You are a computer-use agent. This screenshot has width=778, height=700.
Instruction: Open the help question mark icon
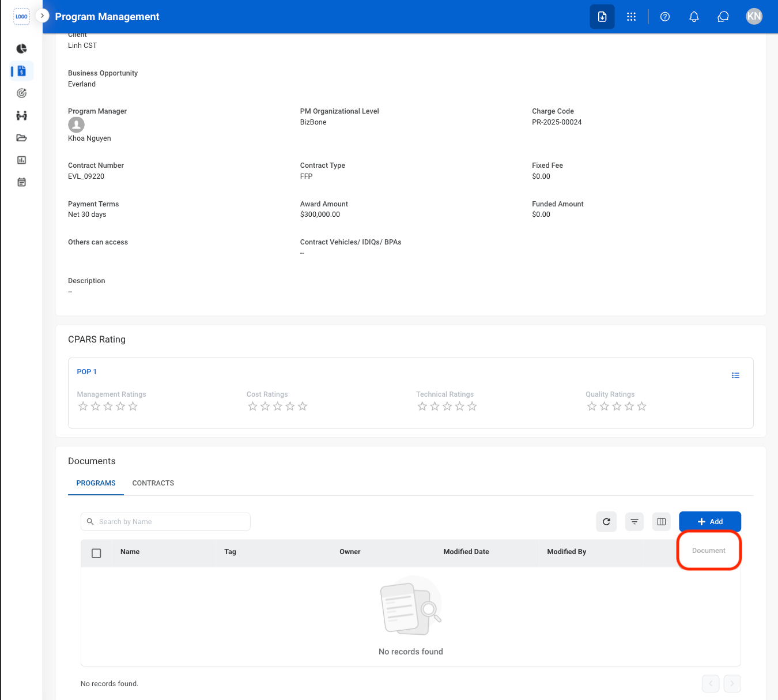(665, 17)
